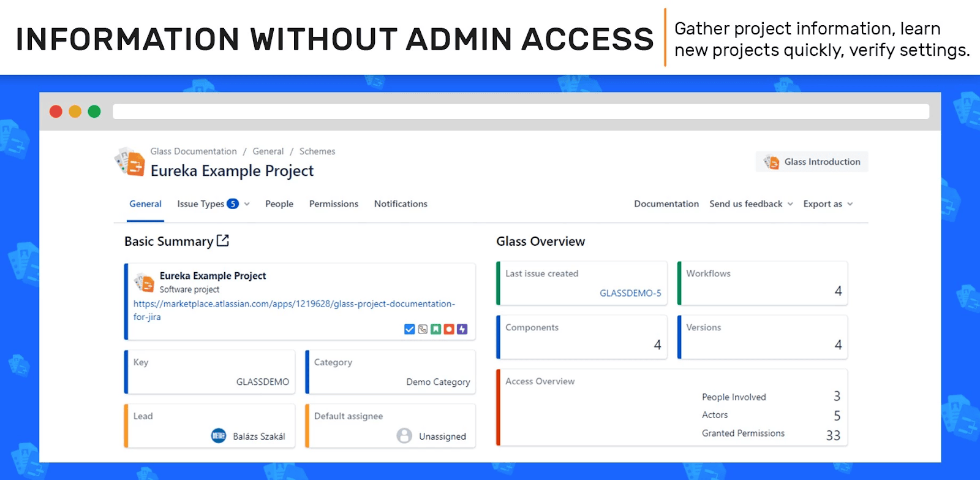
Task: Click Balázs Szakál's avatar in the Lead card
Action: [219, 436]
